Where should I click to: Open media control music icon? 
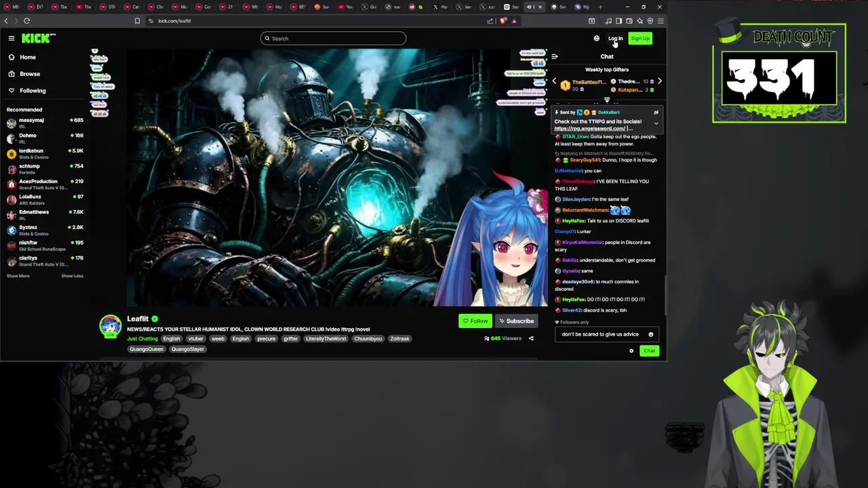pyautogui.click(x=608, y=21)
